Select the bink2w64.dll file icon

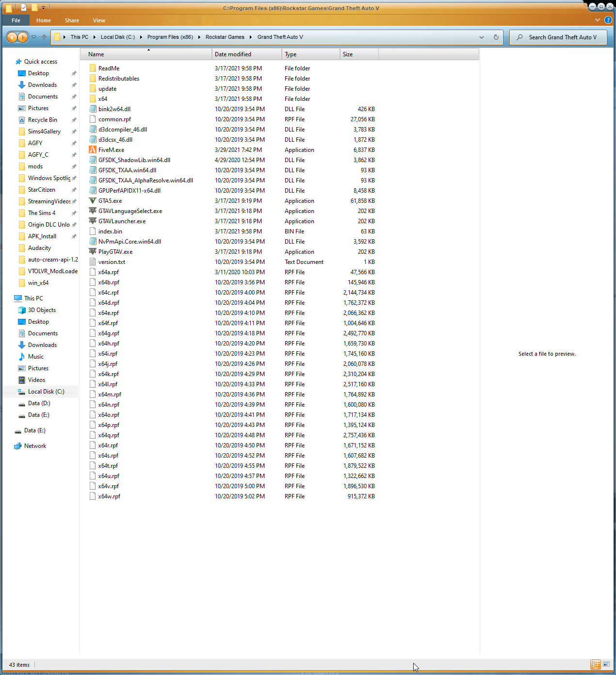(93, 109)
